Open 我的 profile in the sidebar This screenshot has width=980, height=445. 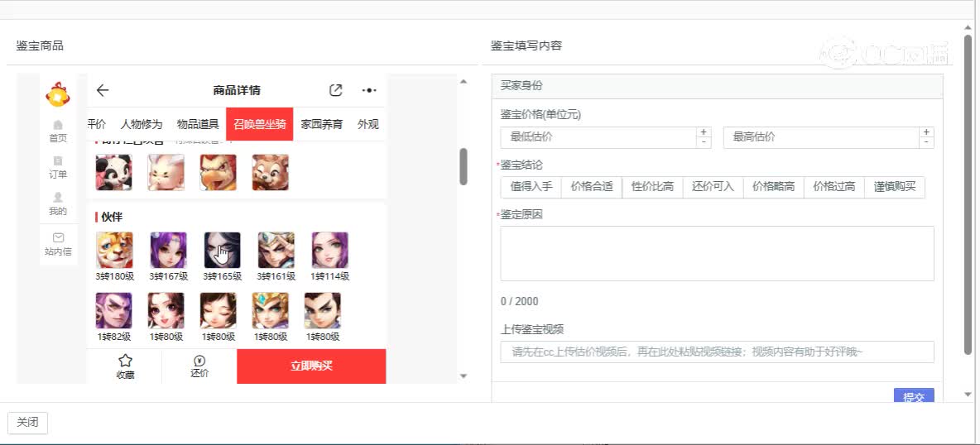pyautogui.click(x=58, y=204)
